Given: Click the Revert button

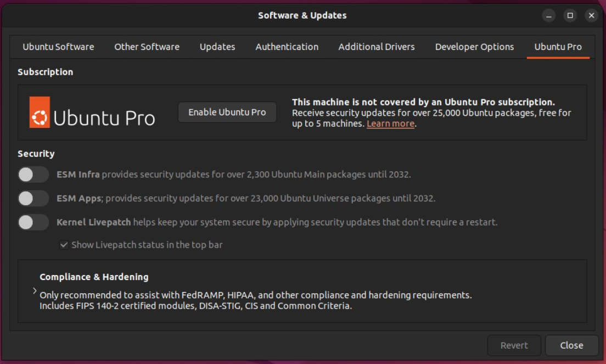Looking at the screenshot, I should pyautogui.click(x=514, y=345).
